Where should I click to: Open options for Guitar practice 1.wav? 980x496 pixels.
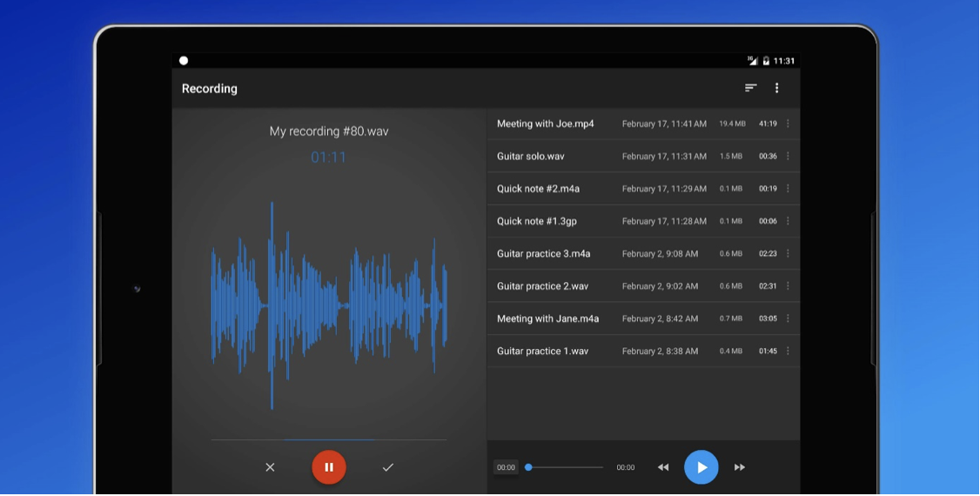point(788,351)
